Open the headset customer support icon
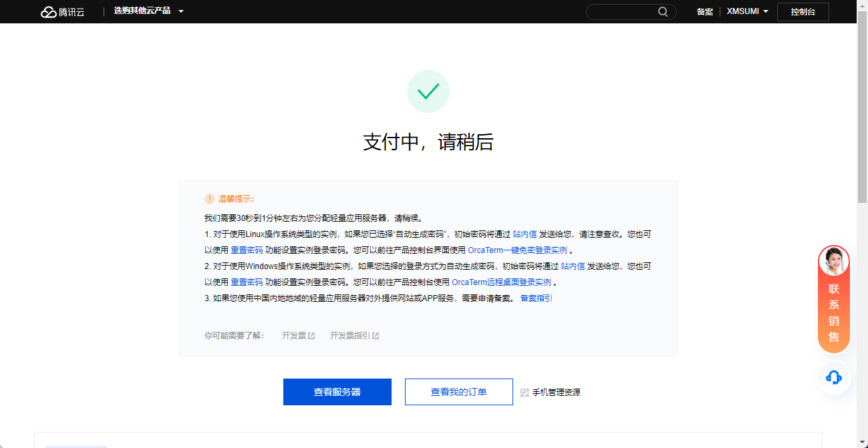This screenshot has width=868, height=448. 834,377
